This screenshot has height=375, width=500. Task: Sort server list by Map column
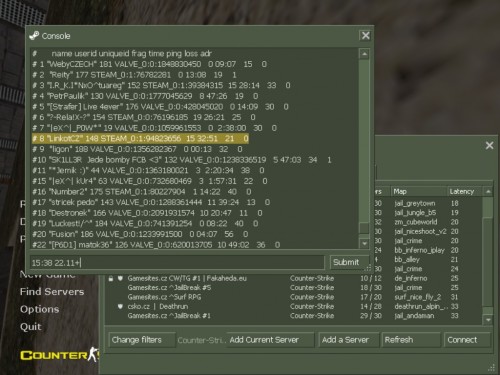[x=419, y=192]
